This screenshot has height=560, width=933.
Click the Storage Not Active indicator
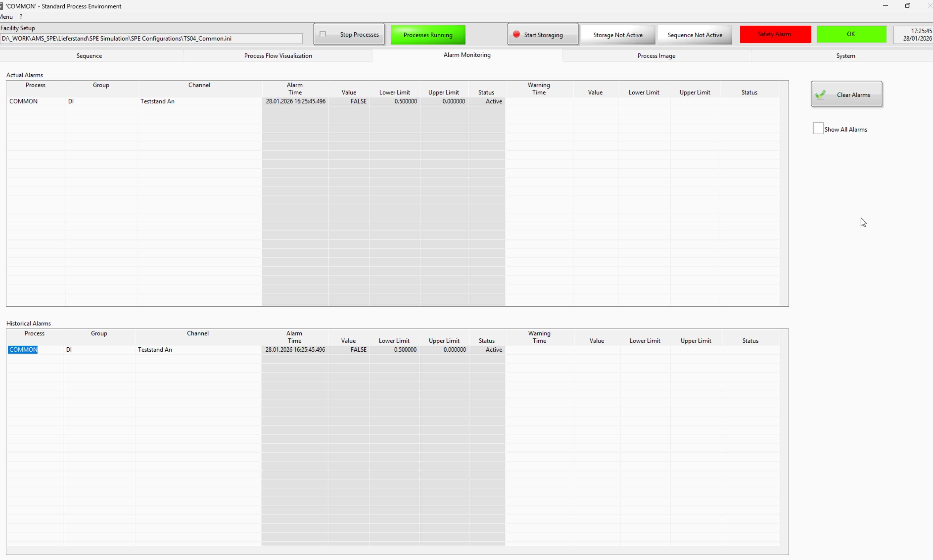click(x=617, y=35)
